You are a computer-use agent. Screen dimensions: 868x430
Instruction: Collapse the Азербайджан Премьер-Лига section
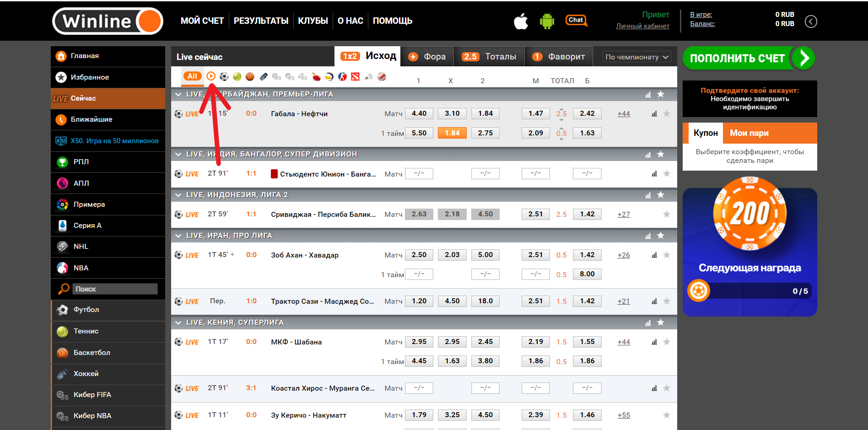click(178, 94)
